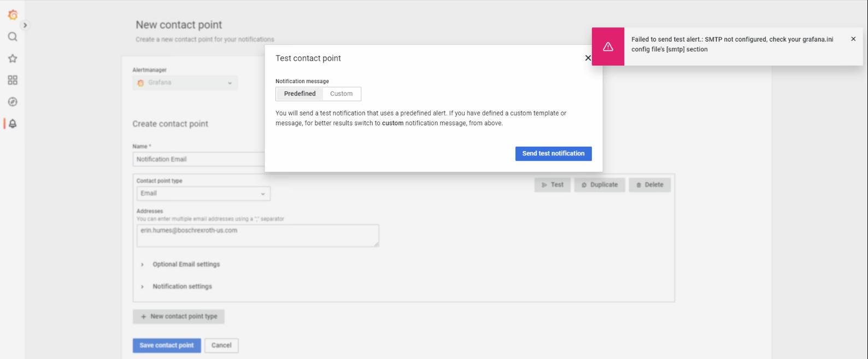868x359 pixels.
Task: Expand the sidebar with arrow toggle
Action: click(x=25, y=25)
